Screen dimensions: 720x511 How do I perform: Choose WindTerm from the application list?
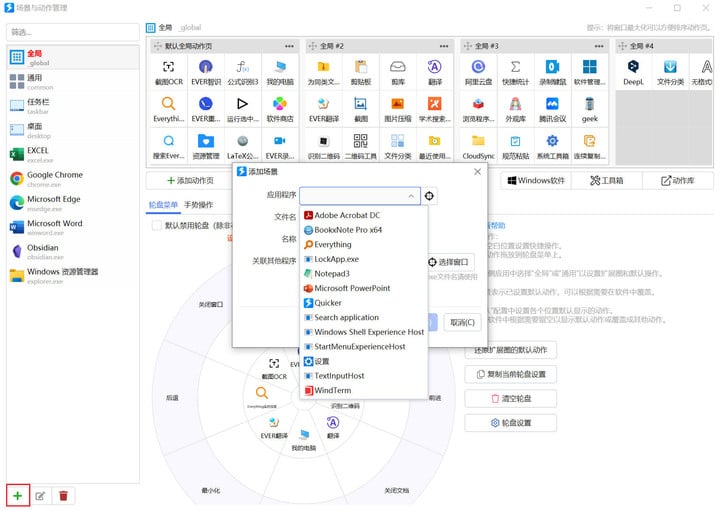364,390
